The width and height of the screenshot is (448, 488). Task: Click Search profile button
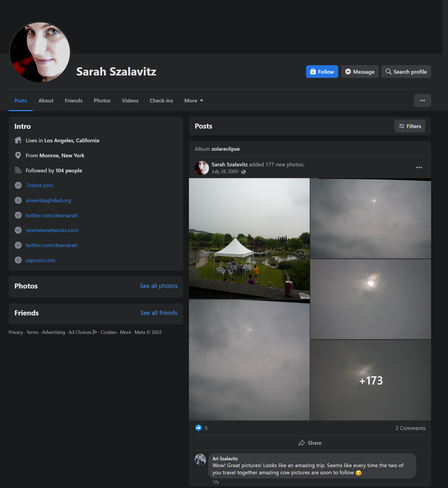tap(406, 72)
